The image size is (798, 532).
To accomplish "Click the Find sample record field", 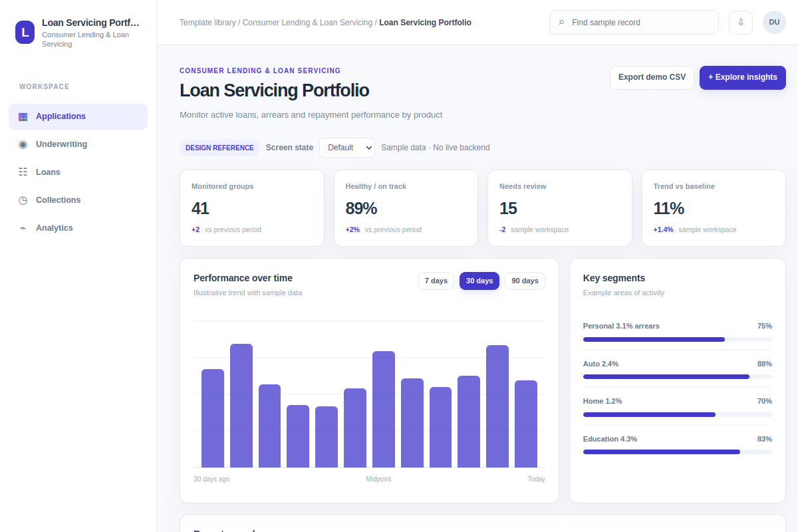I will click(x=634, y=23).
